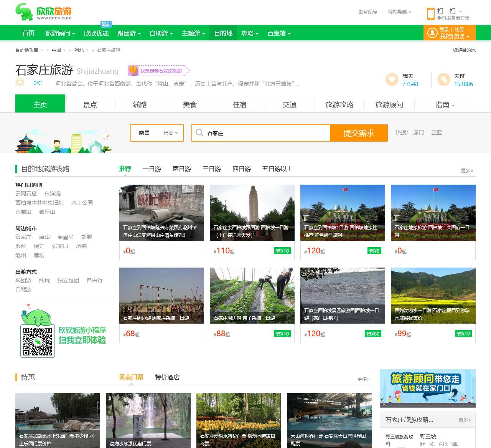491x448 pixels.
Task: Select the 三日游 route tab
Action: point(211,169)
